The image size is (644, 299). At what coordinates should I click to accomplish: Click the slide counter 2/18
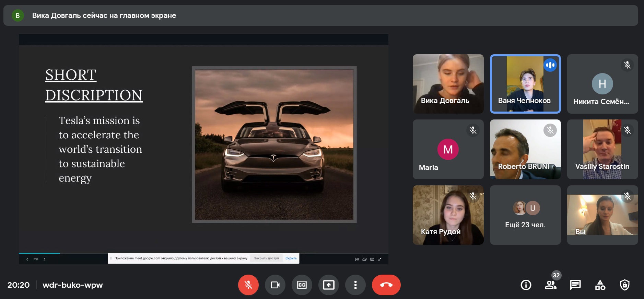tap(36, 259)
